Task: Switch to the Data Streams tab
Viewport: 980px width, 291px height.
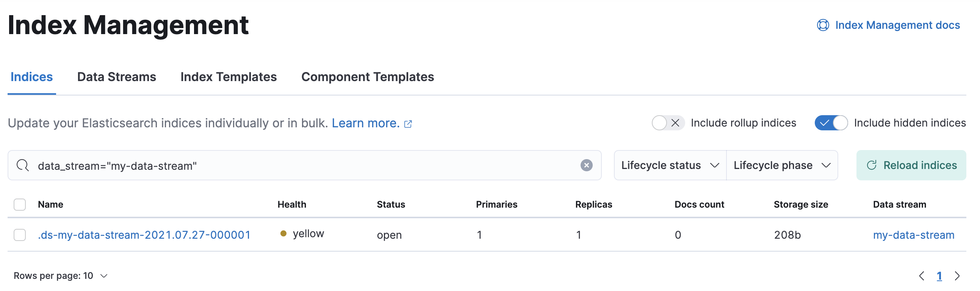Action: 116,77
